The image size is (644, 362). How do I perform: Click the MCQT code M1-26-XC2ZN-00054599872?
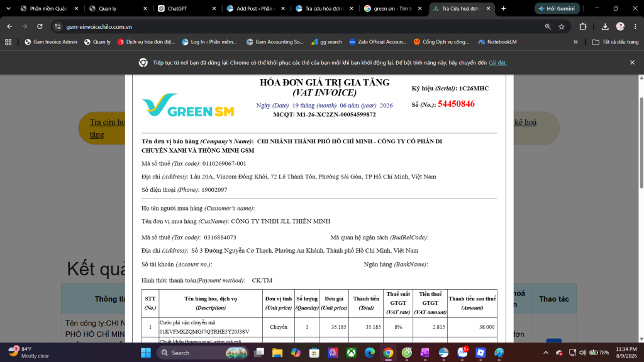point(325,114)
